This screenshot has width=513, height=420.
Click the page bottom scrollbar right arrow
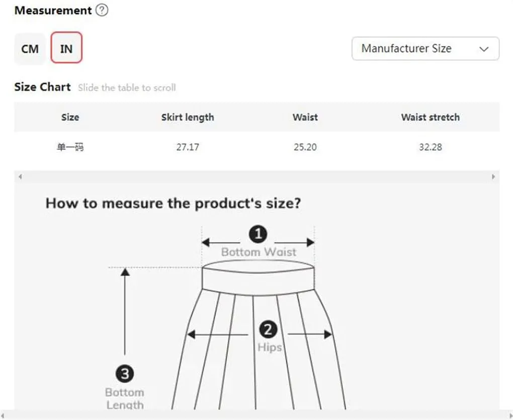click(509, 415)
